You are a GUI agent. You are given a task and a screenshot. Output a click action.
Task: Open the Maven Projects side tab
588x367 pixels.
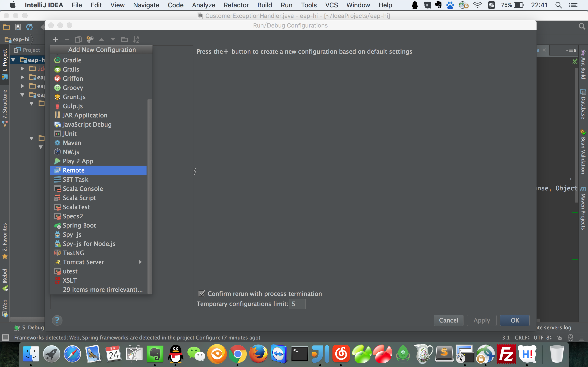[x=583, y=209]
